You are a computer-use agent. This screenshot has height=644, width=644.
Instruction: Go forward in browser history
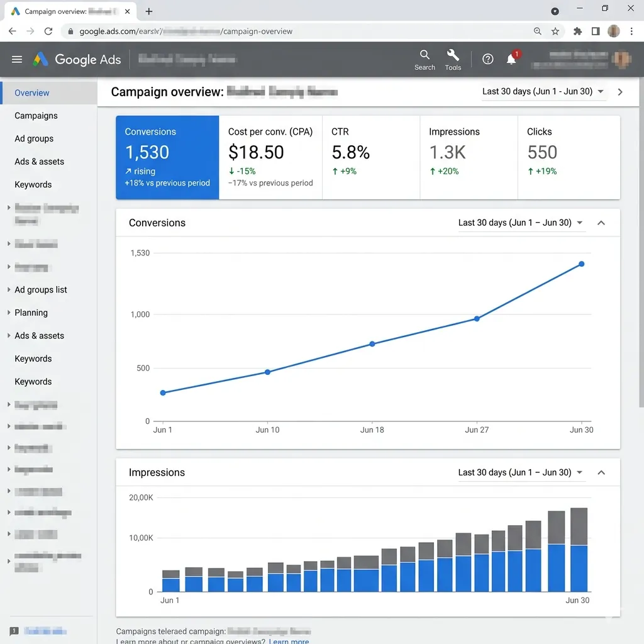tap(30, 31)
